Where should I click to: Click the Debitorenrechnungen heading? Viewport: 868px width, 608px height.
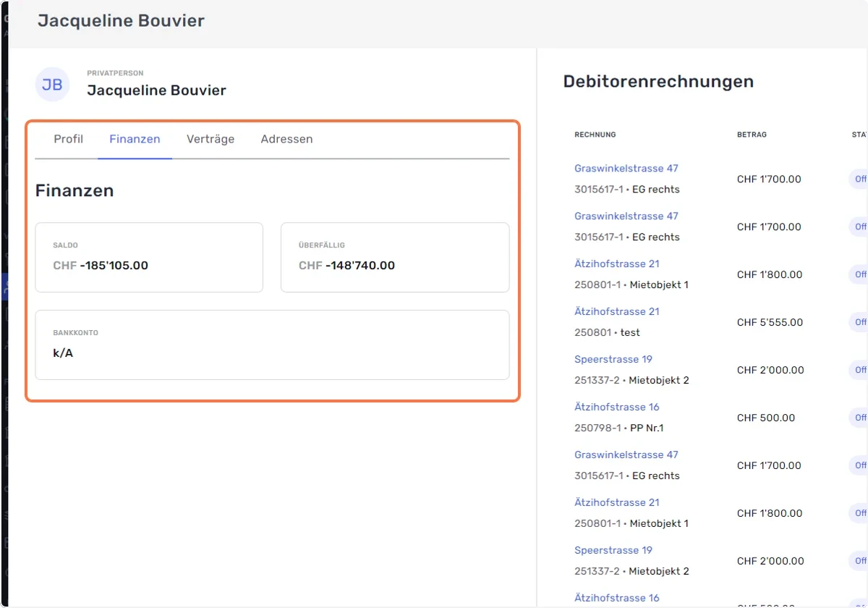tap(658, 82)
